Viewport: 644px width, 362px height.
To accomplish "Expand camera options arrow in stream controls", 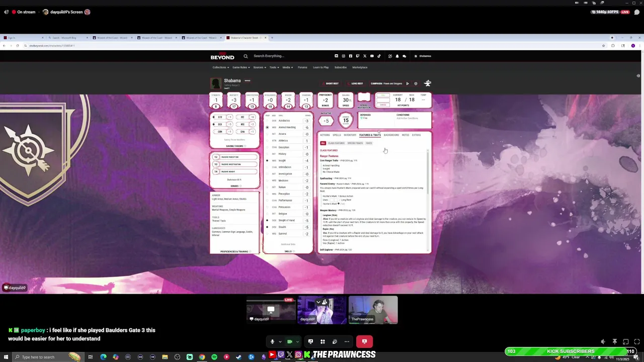I will [x=297, y=342].
